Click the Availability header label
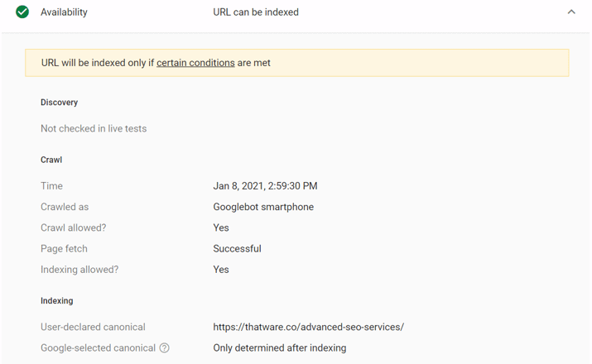 tap(64, 12)
